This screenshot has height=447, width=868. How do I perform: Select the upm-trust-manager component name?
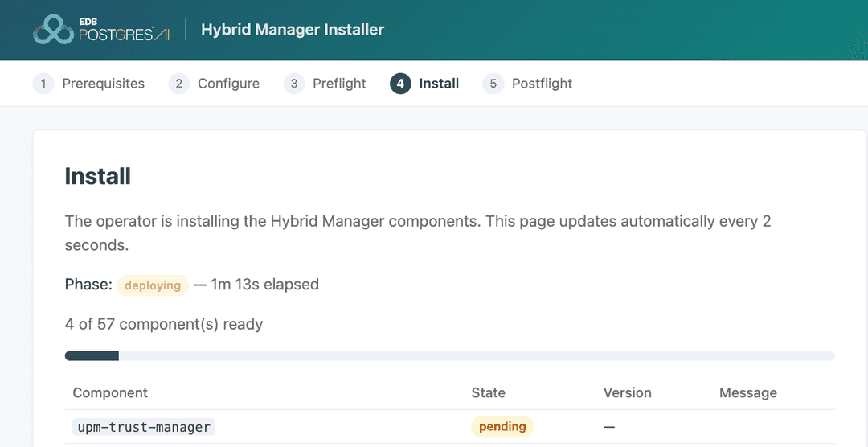click(x=144, y=427)
